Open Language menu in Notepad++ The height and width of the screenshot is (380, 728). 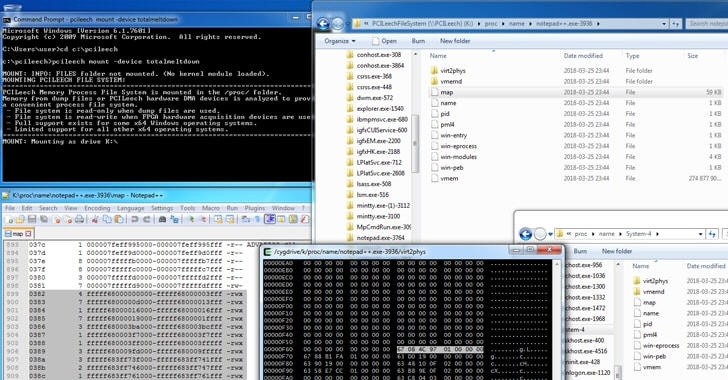(130, 208)
